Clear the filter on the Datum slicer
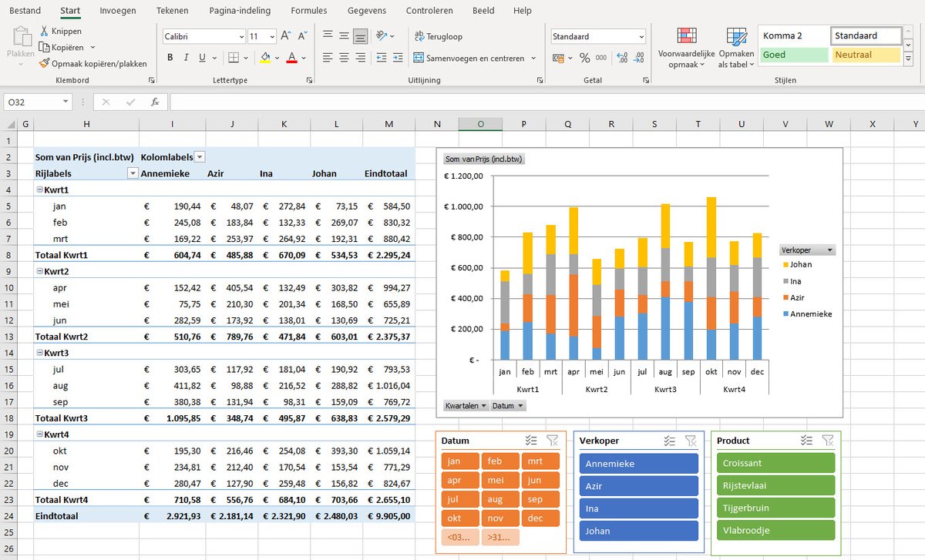Screen dimensions: 925x560 tap(552, 441)
